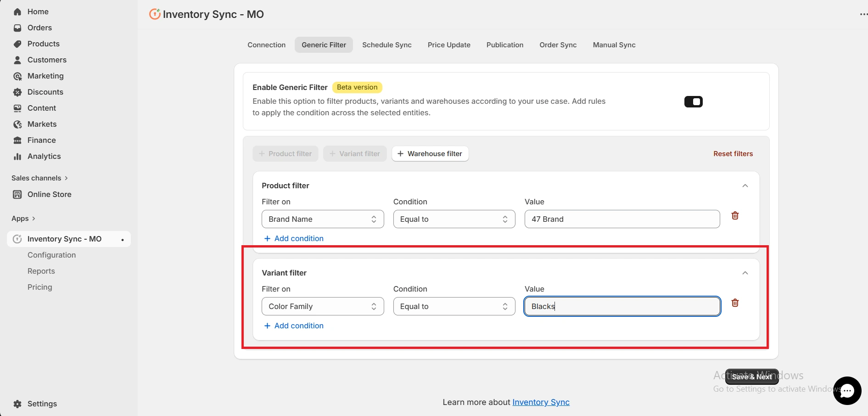Click the Customers icon
This screenshot has height=416, width=868.
pyautogui.click(x=17, y=60)
